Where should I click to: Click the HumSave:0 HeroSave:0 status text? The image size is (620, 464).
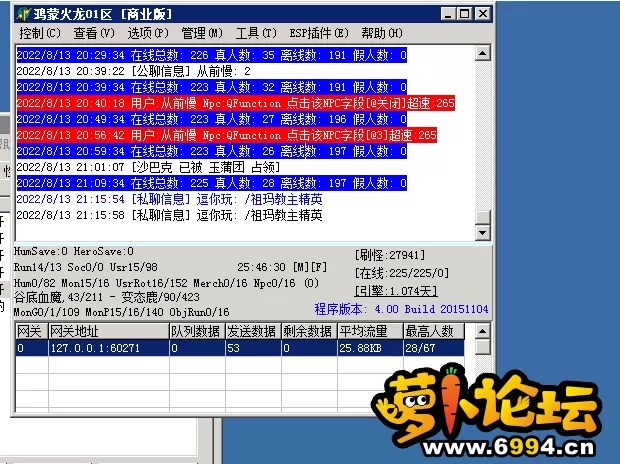pos(74,252)
